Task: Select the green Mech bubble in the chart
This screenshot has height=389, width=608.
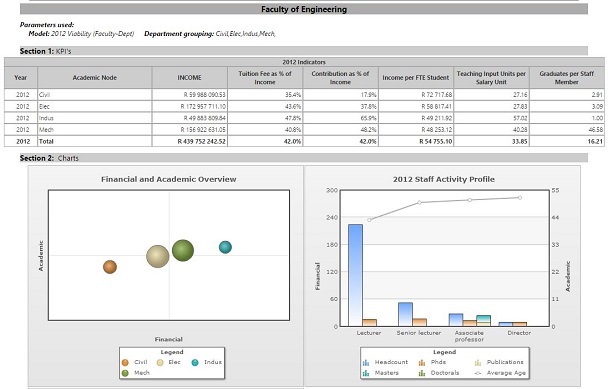Action: 183,251
